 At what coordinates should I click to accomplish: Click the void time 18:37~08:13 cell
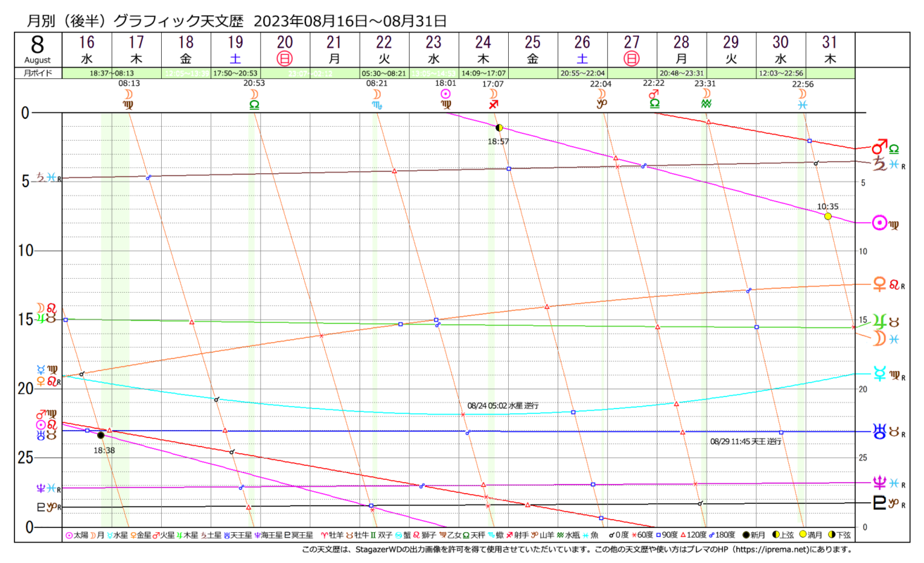111,72
